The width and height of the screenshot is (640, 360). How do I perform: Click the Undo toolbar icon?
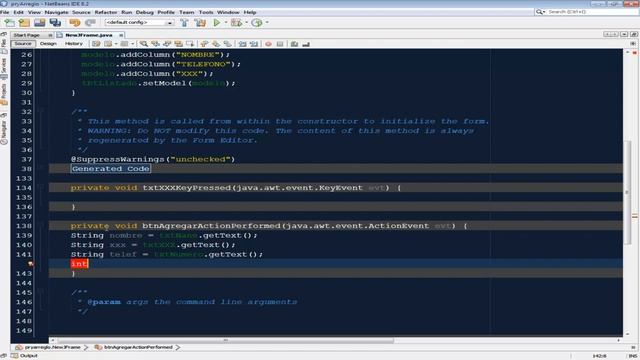point(75,23)
